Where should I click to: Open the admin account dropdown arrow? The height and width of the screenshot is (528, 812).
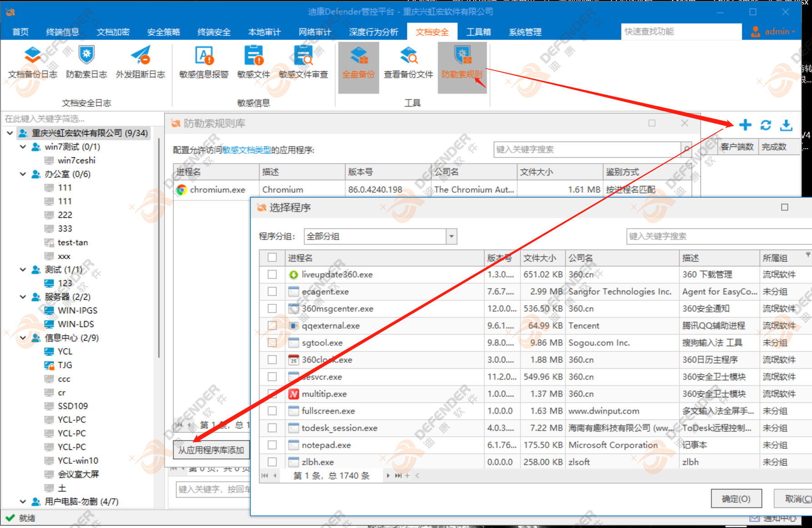coord(794,32)
